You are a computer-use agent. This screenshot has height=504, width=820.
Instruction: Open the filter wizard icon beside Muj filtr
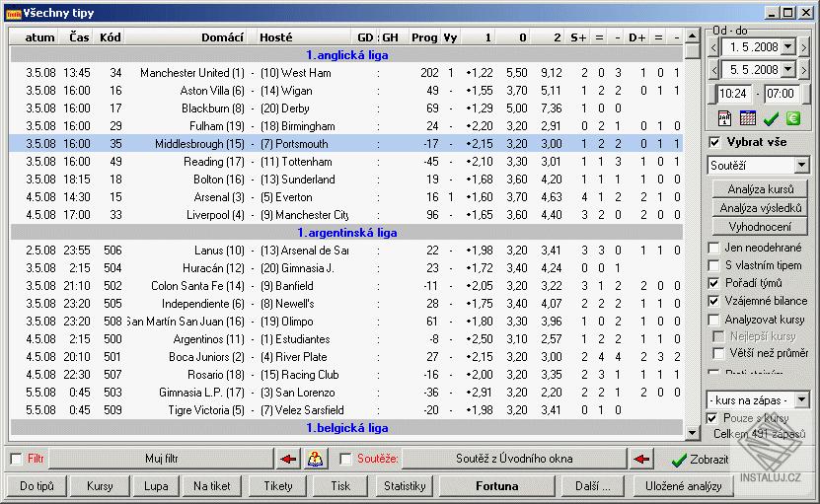[x=315, y=459]
